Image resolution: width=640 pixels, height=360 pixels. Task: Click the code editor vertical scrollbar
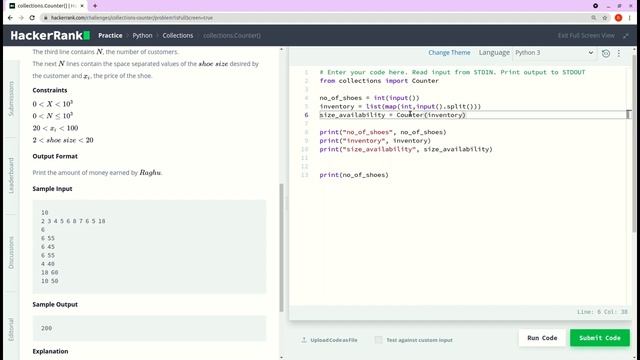pyautogui.click(x=634, y=143)
